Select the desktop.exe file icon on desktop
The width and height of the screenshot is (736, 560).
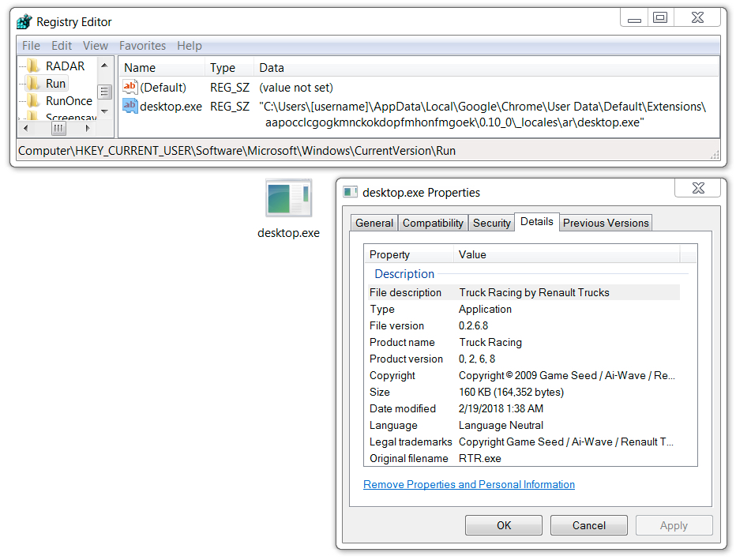(x=288, y=197)
